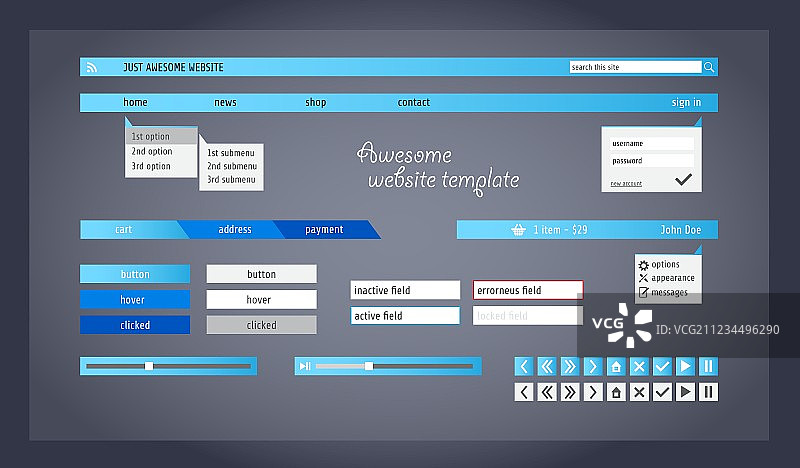This screenshot has height=468, width=800.
Task: Click the blue home icon button
Action: [x=616, y=366]
